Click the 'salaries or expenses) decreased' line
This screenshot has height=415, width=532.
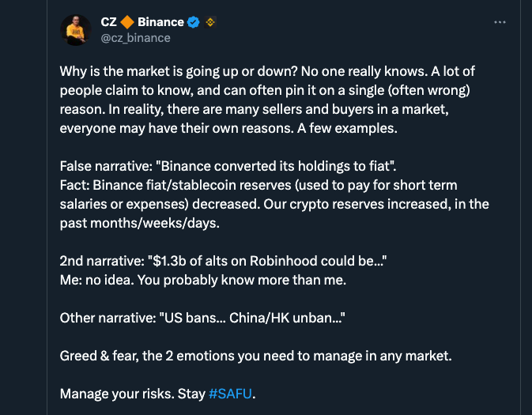click(274, 204)
